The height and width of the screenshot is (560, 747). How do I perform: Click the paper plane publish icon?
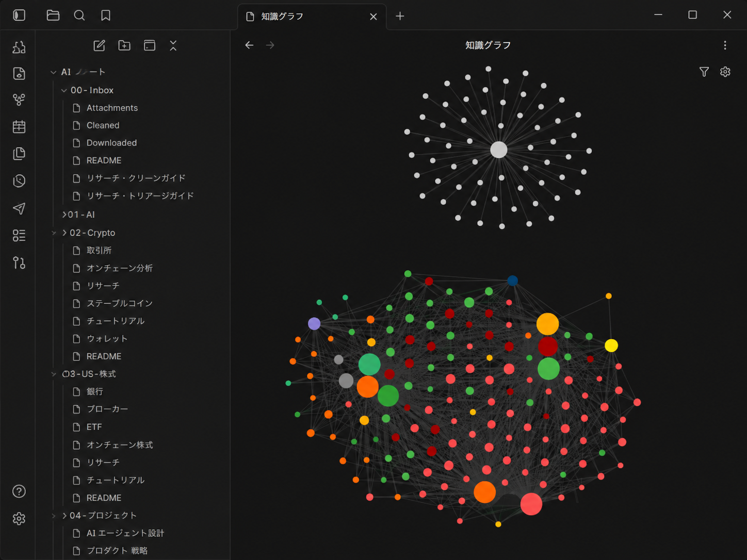coord(19,208)
